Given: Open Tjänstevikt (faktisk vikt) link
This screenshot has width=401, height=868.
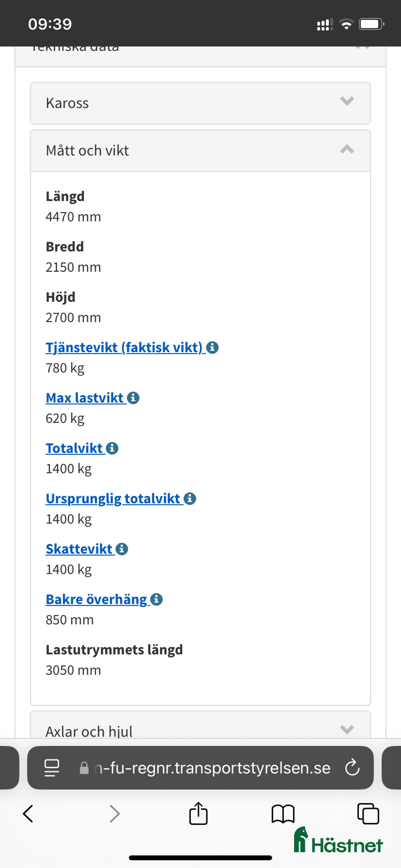Looking at the screenshot, I should pyautogui.click(x=124, y=348).
